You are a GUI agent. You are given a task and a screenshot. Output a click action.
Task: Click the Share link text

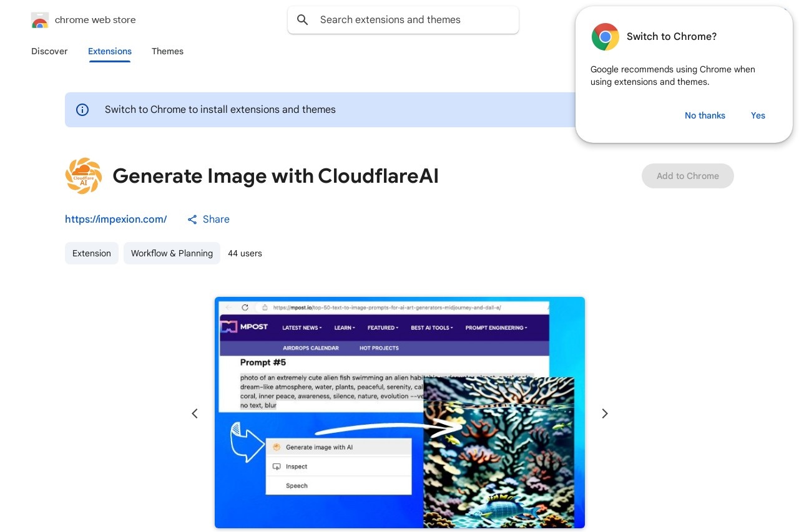pyautogui.click(x=216, y=219)
